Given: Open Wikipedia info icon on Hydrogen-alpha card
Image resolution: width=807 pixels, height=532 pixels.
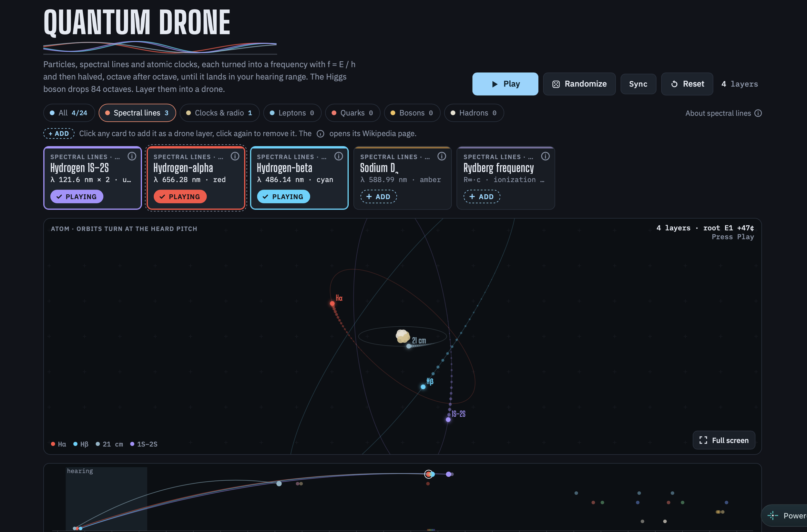Looking at the screenshot, I should coord(235,156).
